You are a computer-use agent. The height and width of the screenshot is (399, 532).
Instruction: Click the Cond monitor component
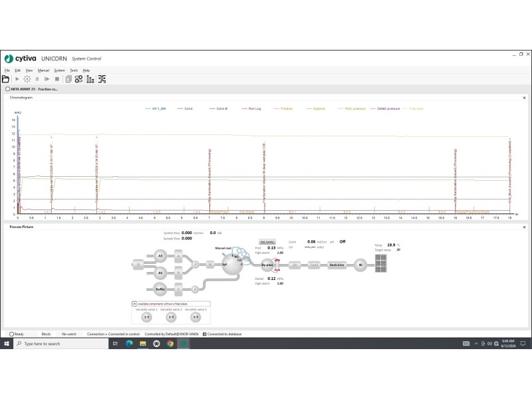[314, 265]
